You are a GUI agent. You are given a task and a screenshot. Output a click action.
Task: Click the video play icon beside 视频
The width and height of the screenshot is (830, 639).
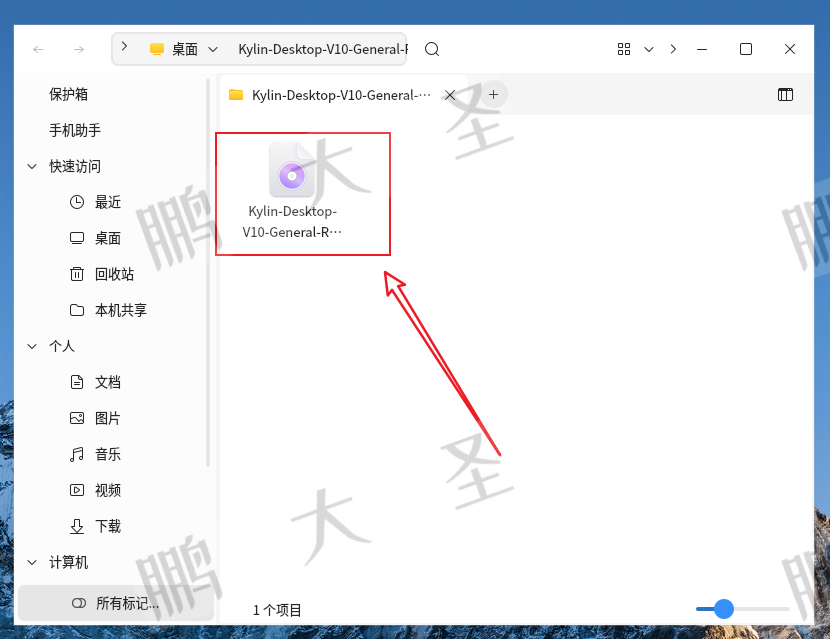(x=77, y=490)
